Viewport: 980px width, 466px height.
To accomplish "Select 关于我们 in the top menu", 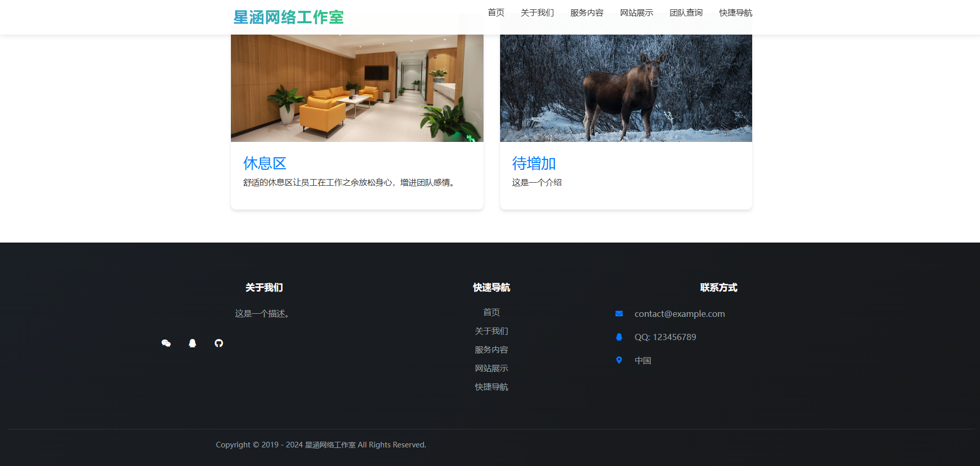I will click(537, 13).
